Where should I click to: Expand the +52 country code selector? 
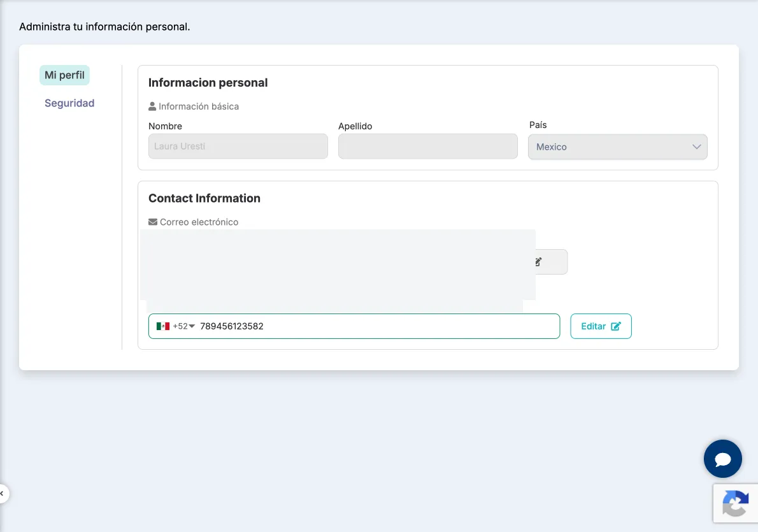pos(183,326)
